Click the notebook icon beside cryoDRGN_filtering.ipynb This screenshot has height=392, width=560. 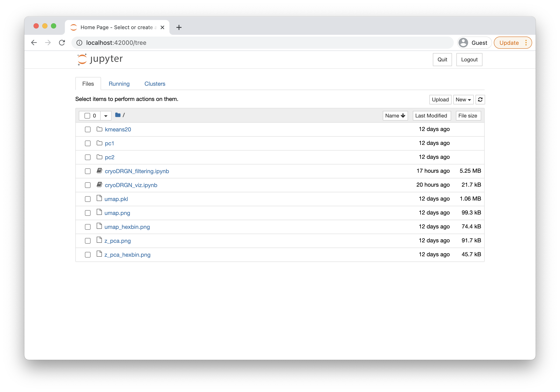click(99, 171)
